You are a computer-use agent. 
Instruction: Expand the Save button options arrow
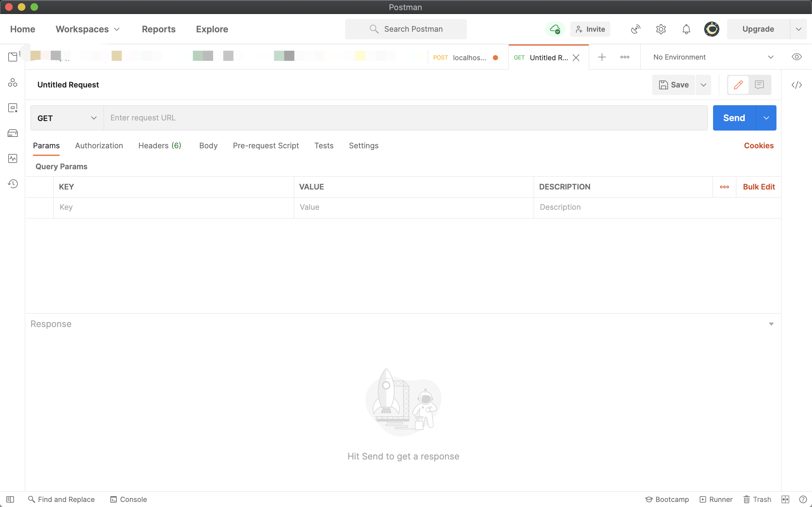(703, 85)
